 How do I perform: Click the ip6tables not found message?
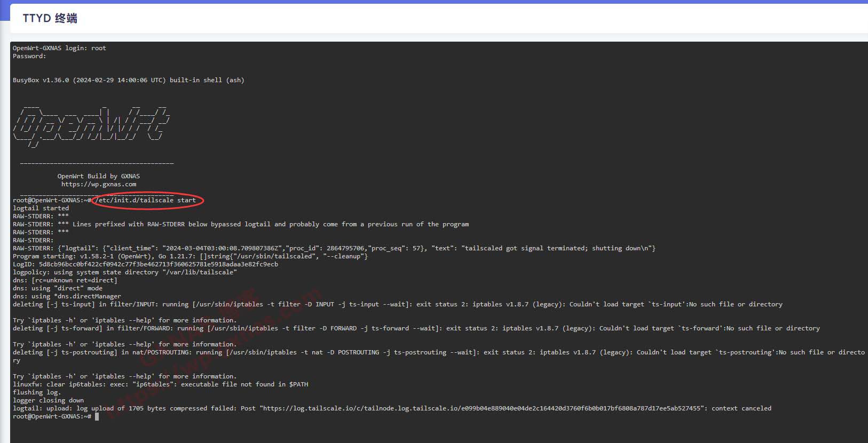pyautogui.click(x=160, y=384)
